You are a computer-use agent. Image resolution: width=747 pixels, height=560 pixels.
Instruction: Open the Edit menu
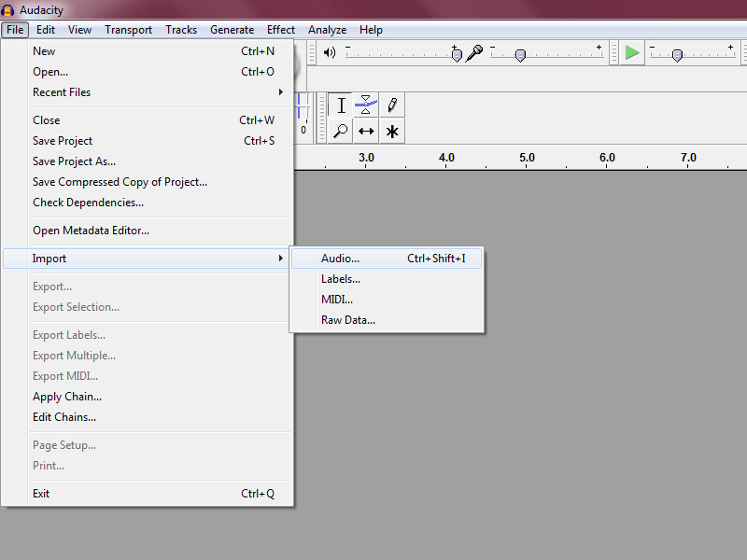(46, 30)
